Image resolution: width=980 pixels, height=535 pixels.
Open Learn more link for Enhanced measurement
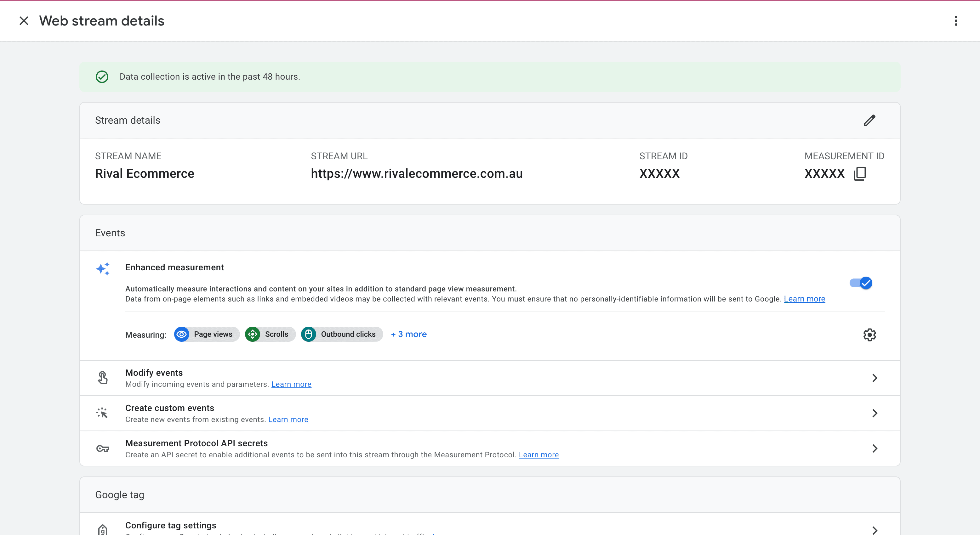tap(804, 299)
